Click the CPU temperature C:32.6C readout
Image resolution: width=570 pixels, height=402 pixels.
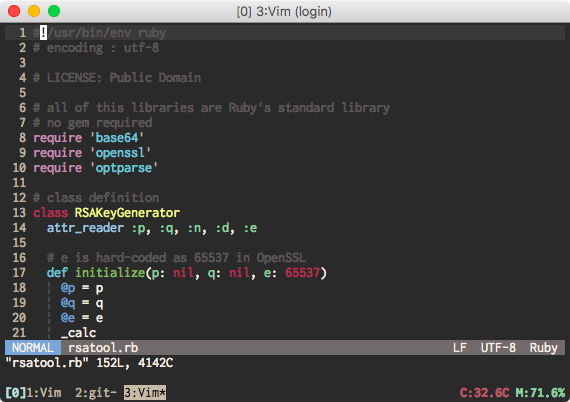(484, 393)
